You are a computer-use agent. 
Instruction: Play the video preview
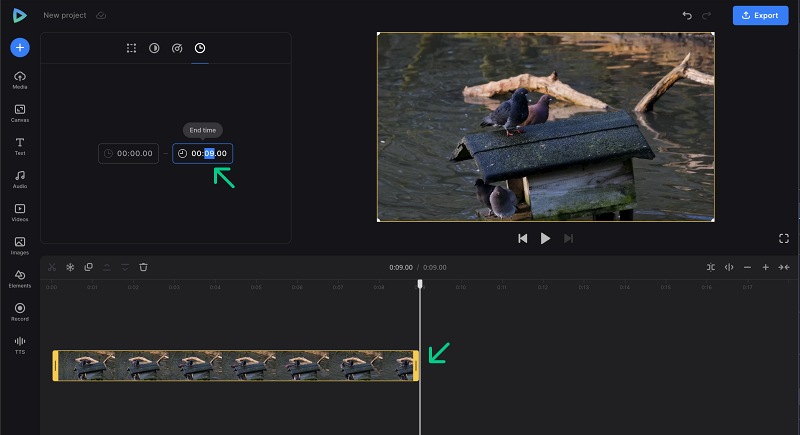point(545,239)
